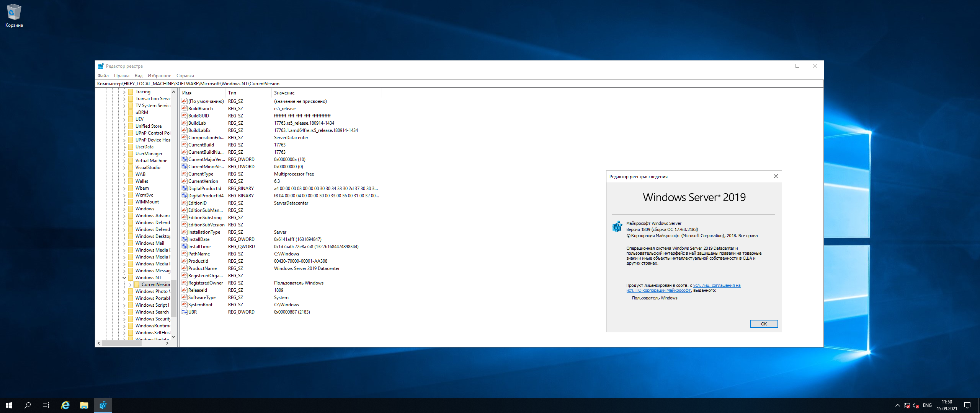Click OK in the About dialog

click(x=764, y=324)
